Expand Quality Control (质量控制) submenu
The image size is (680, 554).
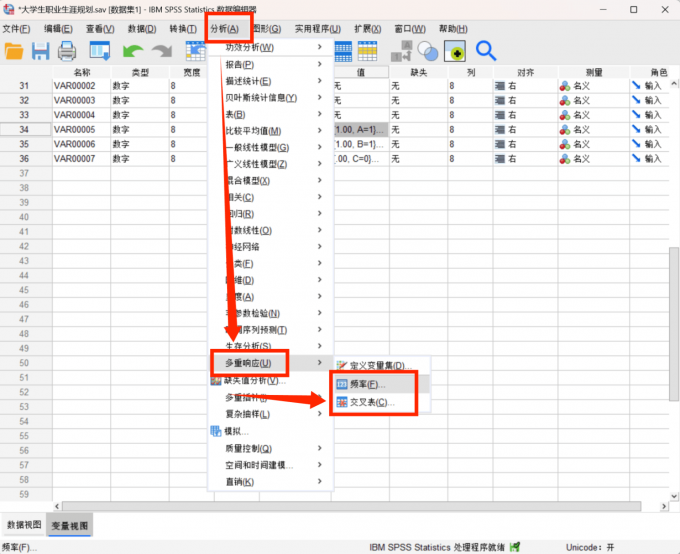click(271, 448)
